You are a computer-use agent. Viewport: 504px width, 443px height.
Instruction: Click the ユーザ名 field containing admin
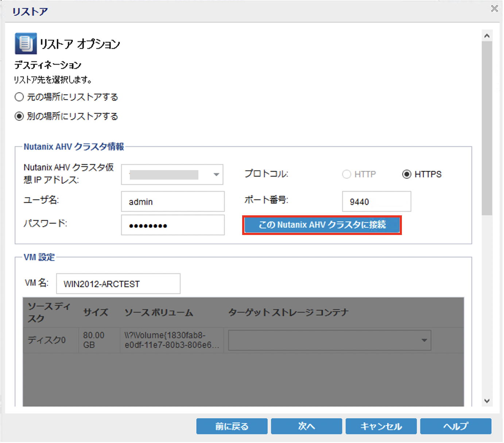pyautogui.click(x=172, y=201)
